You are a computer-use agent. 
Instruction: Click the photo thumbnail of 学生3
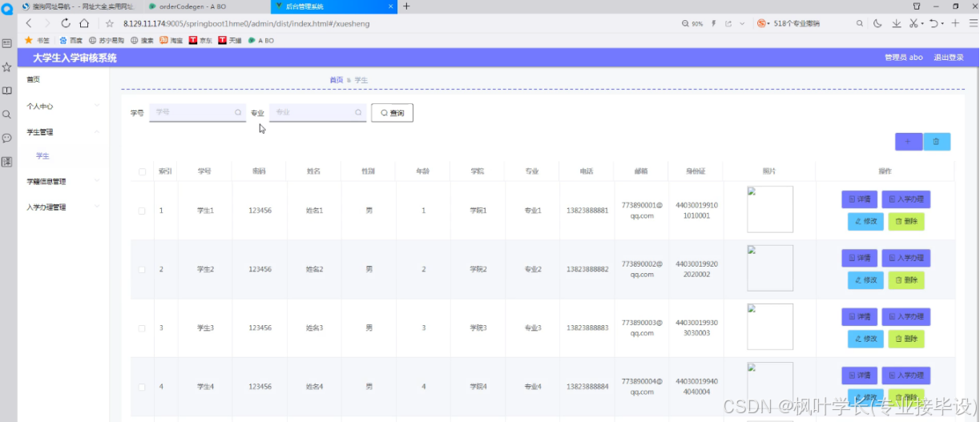[770, 327]
